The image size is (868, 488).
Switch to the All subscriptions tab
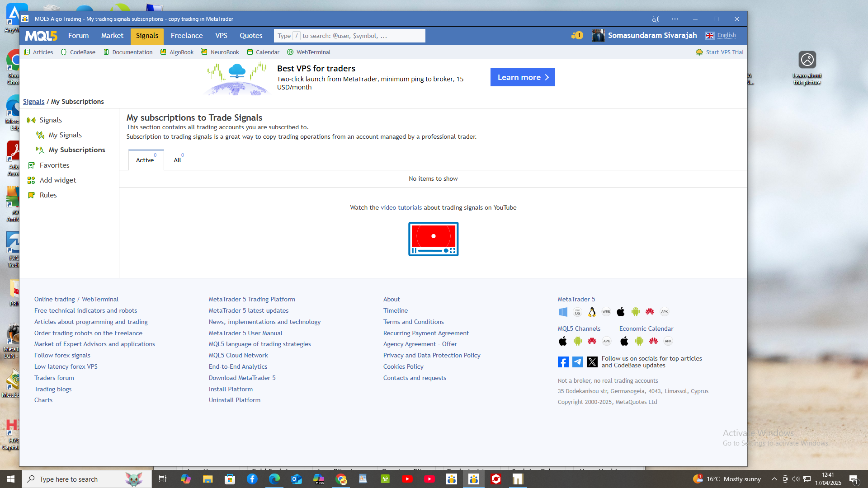pyautogui.click(x=178, y=160)
